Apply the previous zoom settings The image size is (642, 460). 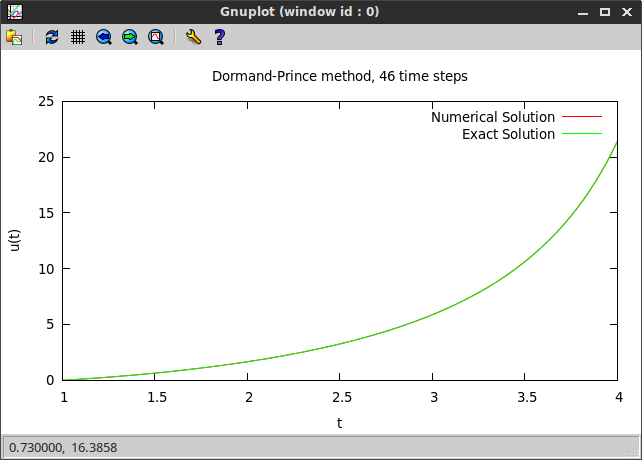pyautogui.click(x=104, y=37)
